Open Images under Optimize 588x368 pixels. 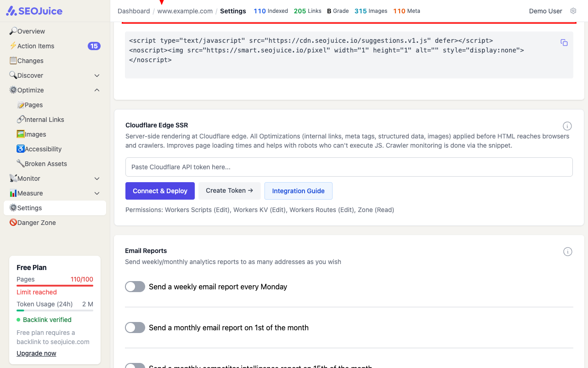[58, 134]
